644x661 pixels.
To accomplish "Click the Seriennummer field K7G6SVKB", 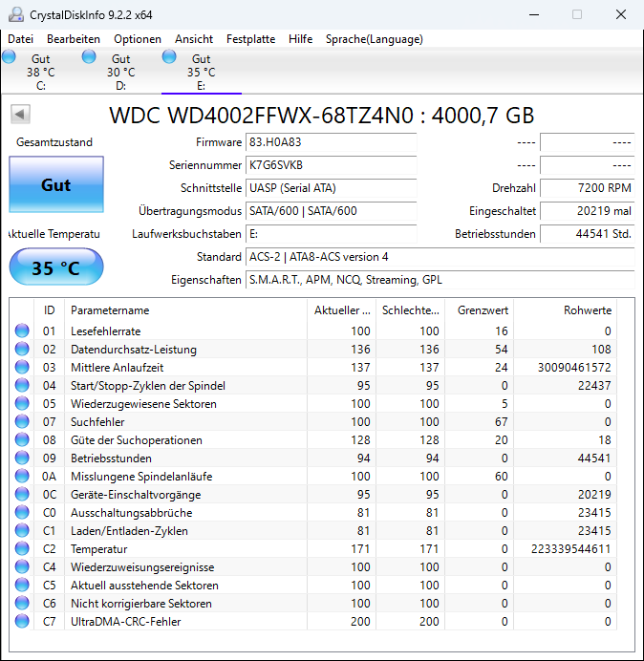I will pyautogui.click(x=331, y=165).
